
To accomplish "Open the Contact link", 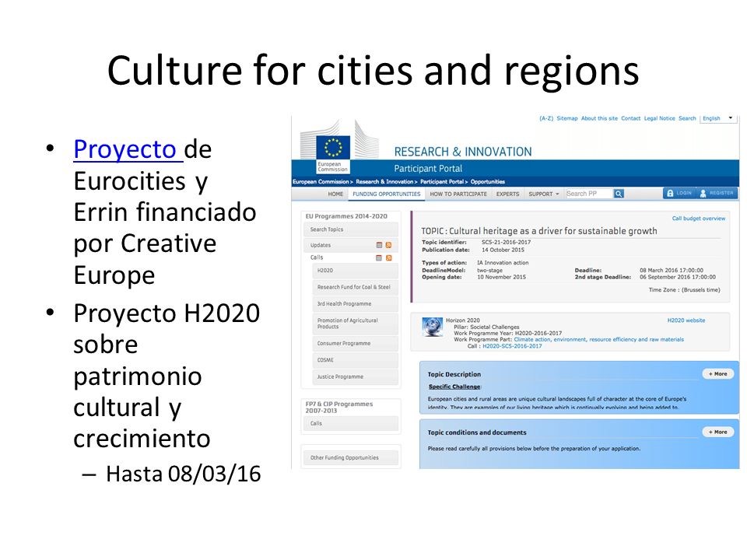I will tap(631, 118).
